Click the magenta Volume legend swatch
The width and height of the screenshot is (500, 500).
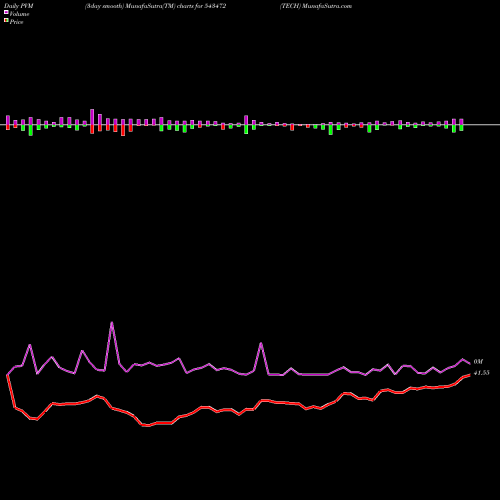6,12
